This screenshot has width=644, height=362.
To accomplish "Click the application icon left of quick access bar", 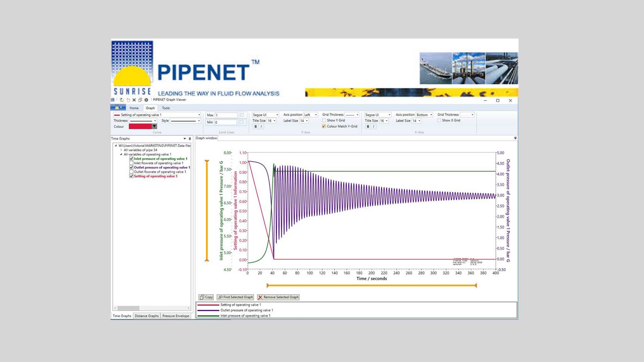I will [113, 100].
